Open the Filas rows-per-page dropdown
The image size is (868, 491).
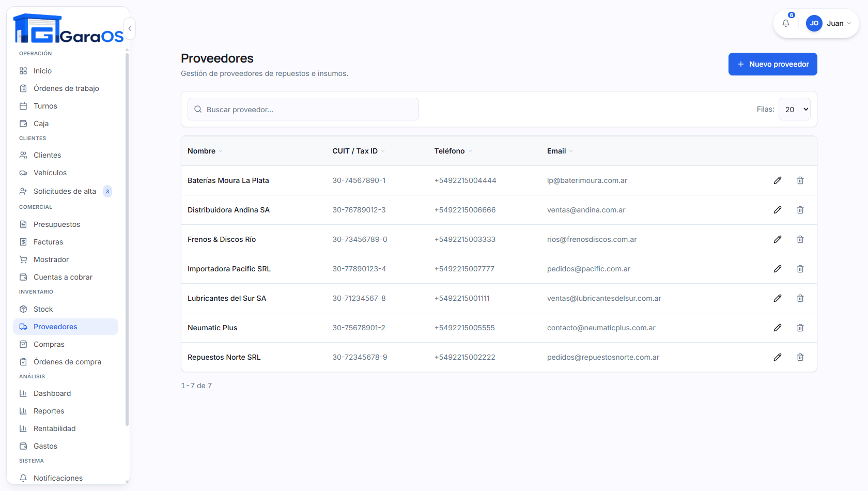click(795, 109)
